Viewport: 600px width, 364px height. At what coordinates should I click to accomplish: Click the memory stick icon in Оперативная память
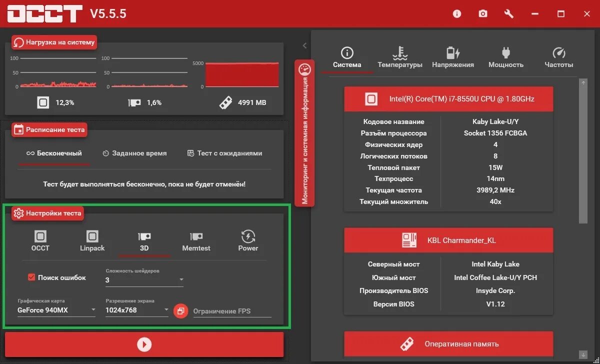[406, 344]
